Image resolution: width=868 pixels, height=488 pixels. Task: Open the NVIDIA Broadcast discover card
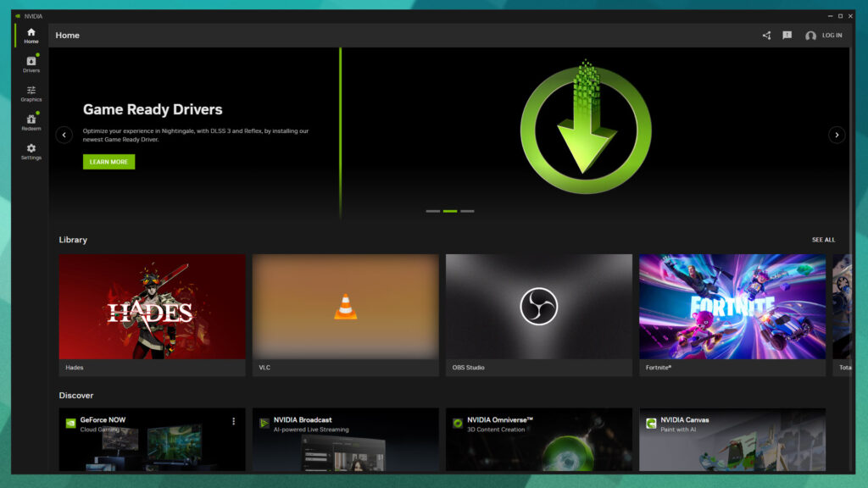point(345,441)
